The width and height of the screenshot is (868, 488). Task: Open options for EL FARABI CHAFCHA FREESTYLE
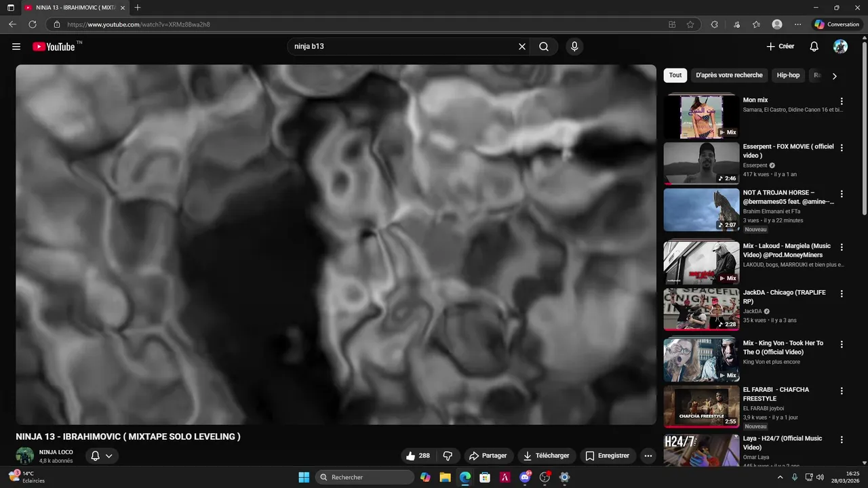coord(842,391)
